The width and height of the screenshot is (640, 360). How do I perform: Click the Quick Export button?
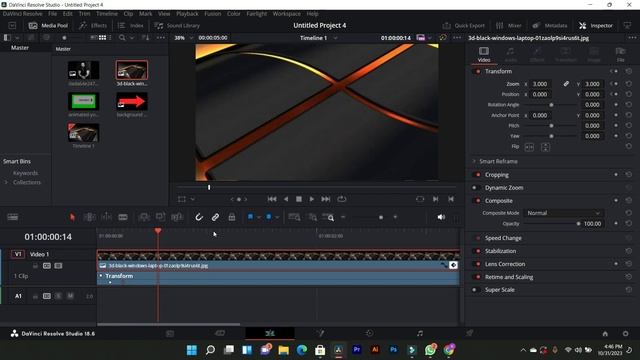pos(463,25)
